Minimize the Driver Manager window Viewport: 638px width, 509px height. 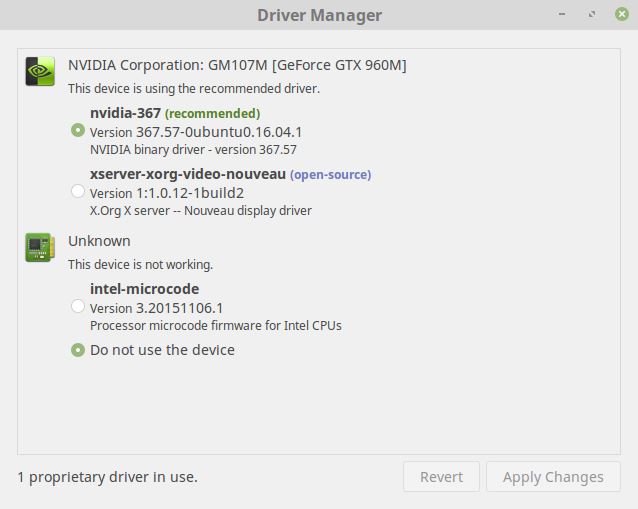tap(562, 14)
